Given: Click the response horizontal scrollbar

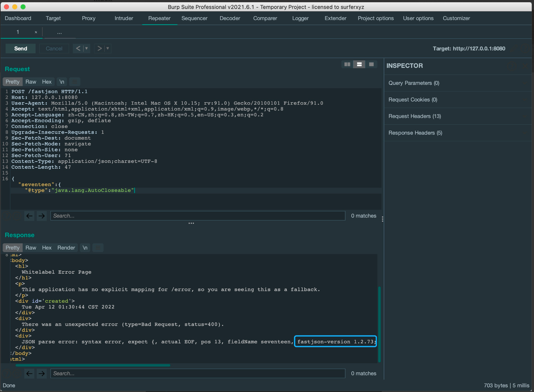Looking at the screenshot, I should [x=93, y=365].
